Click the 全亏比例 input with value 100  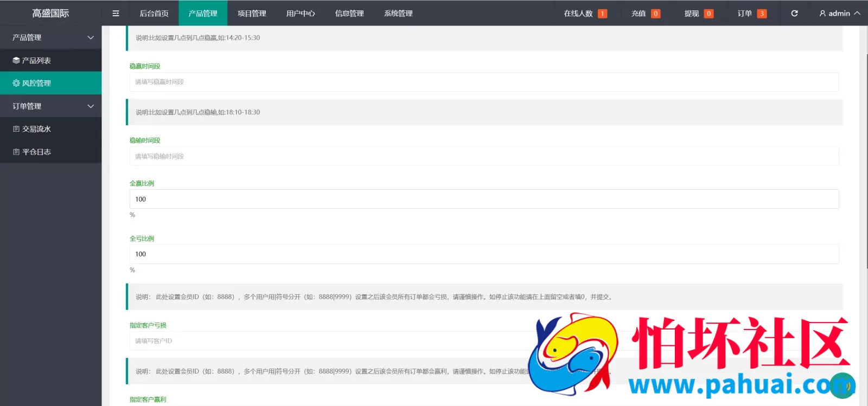tap(484, 254)
